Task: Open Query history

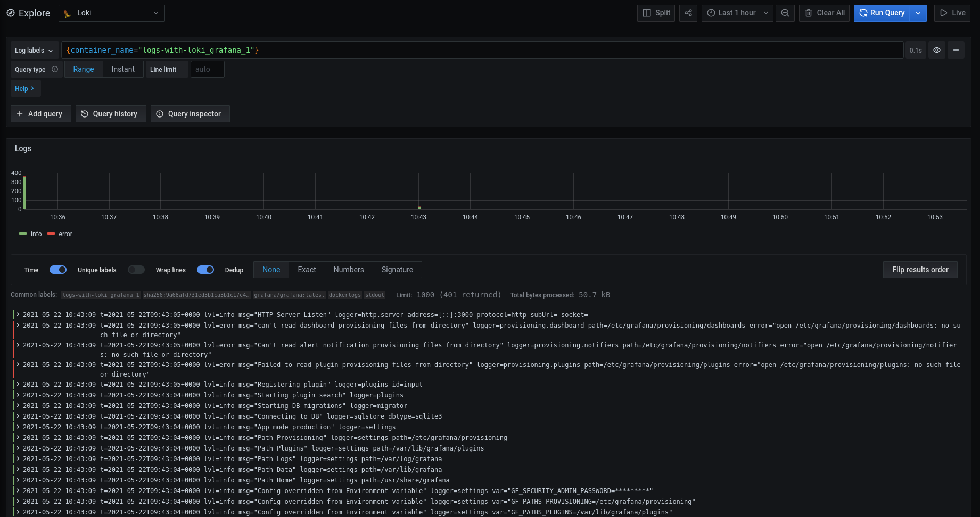Action: point(111,114)
